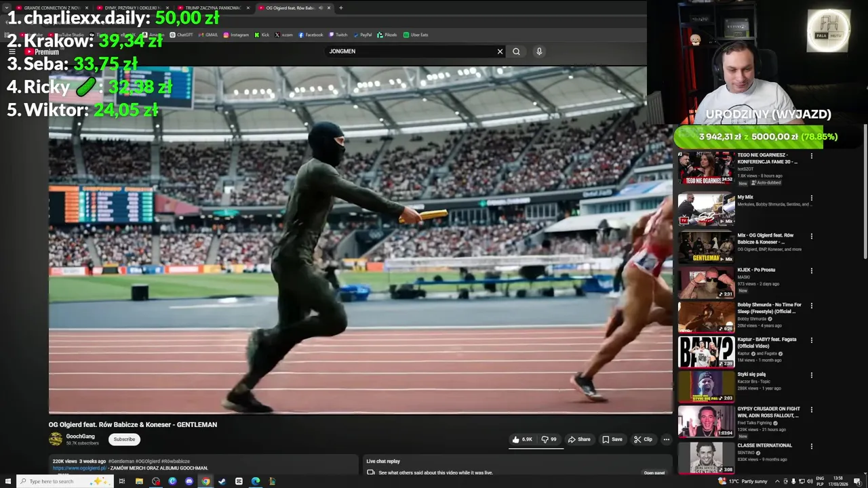Screen dimensions: 868x488
Task: Open File Explorer on taskbar
Action: [x=139, y=481]
